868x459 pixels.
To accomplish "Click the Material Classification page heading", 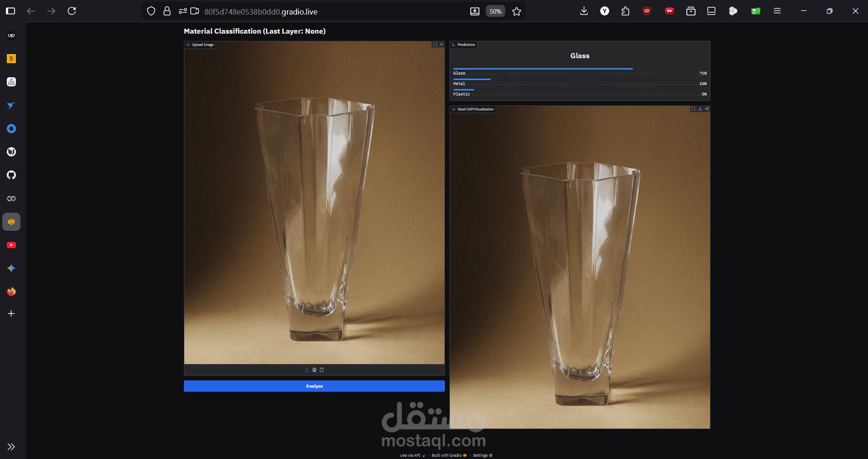I will [x=255, y=31].
